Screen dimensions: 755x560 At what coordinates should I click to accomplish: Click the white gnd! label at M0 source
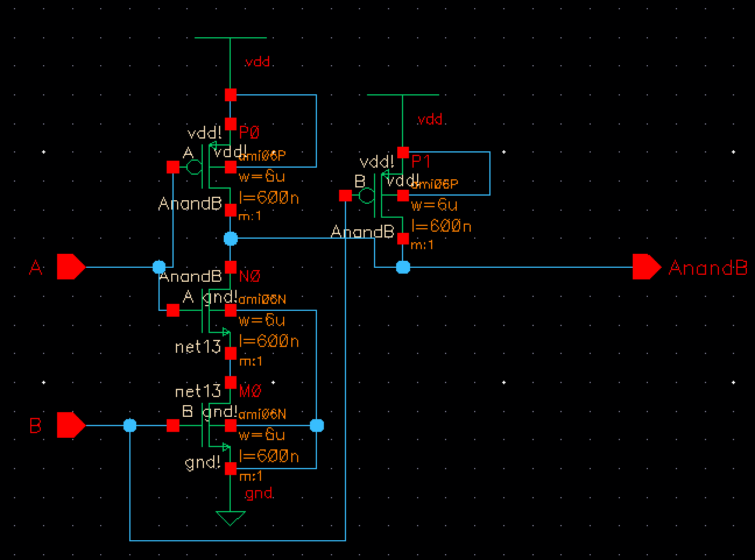[203, 463]
